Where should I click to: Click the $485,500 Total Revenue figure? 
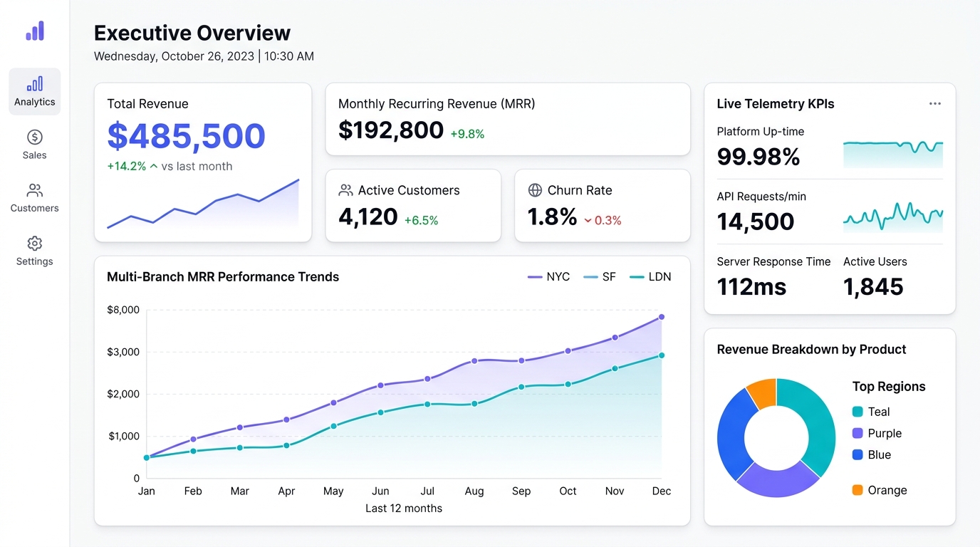[186, 136]
